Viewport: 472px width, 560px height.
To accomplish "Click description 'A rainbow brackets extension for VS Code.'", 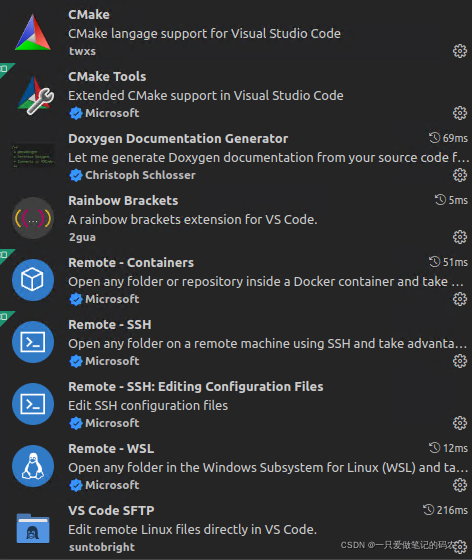I will [193, 220].
